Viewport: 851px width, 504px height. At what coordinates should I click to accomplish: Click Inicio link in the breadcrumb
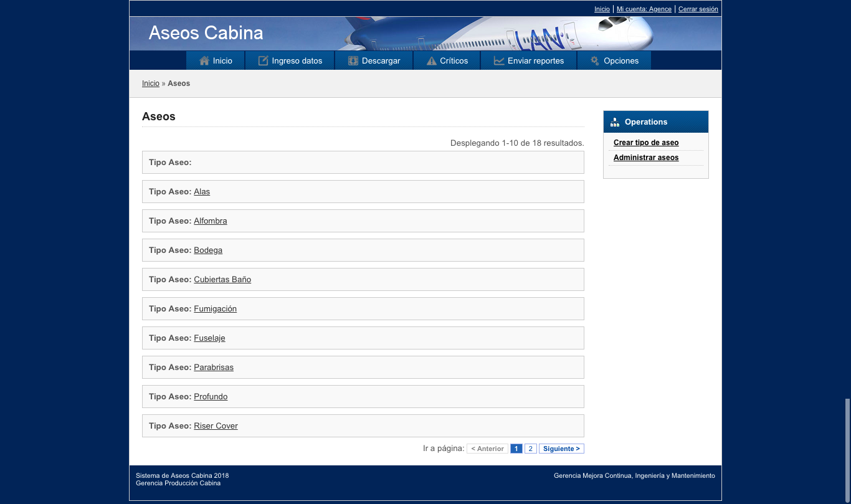pos(151,83)
